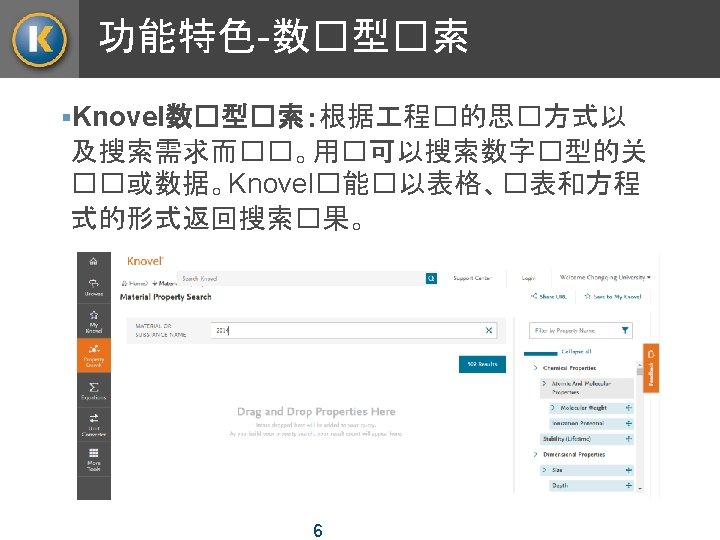This screenshot has width=720, height=540.
Task: Click the material or substance name field
Action: 354,330
